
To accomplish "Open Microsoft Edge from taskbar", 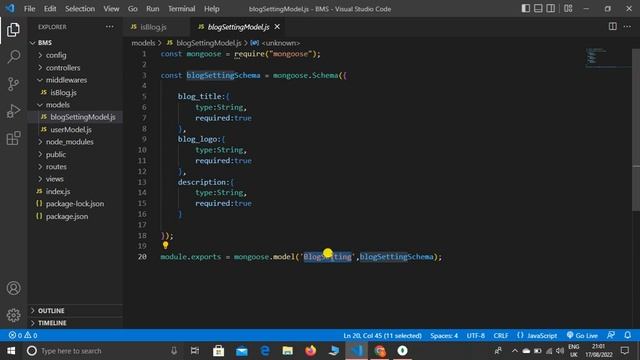I will 265,351.
